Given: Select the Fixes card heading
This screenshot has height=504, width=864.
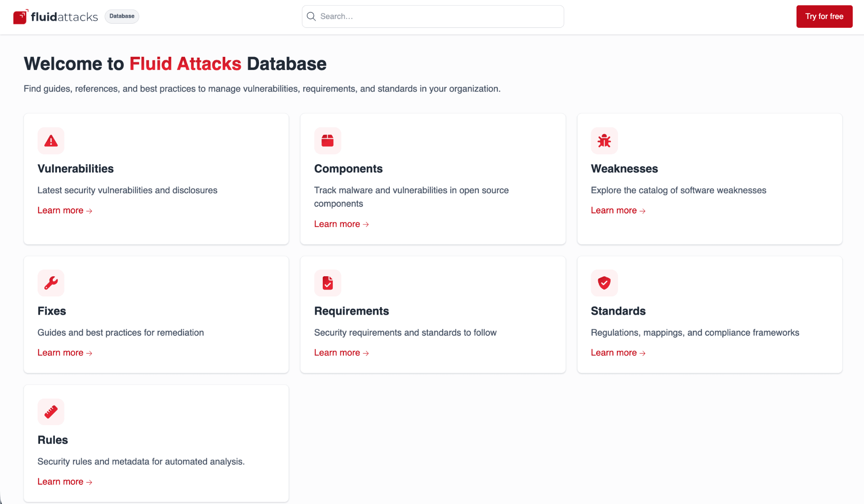Looking at the screenshot, I should 52,311.
